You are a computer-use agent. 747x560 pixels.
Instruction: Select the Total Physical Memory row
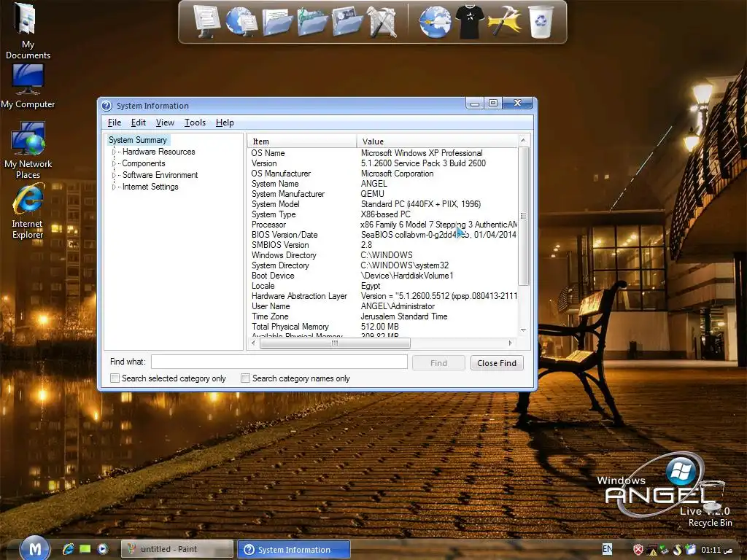pyautogui.click(x=383, y=327)
